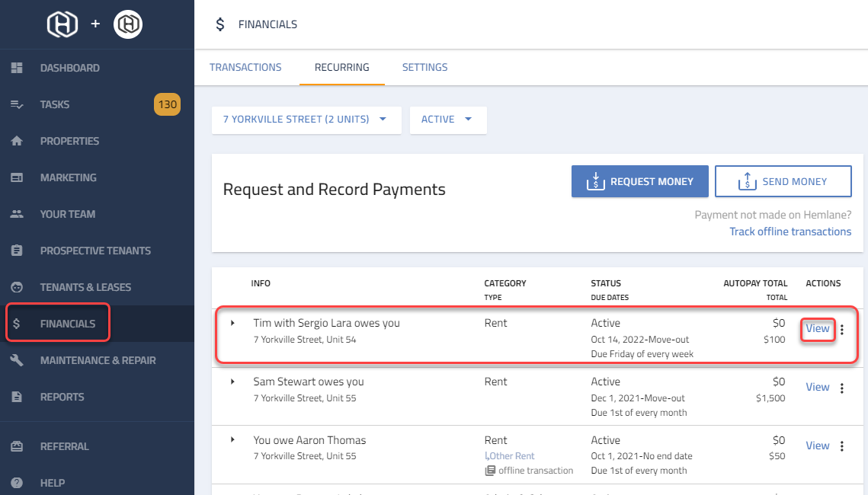Viewport: 868px width, 495px height.
Task: Expand the You owe Aaron Thomas row
Action: pos(233,440)
